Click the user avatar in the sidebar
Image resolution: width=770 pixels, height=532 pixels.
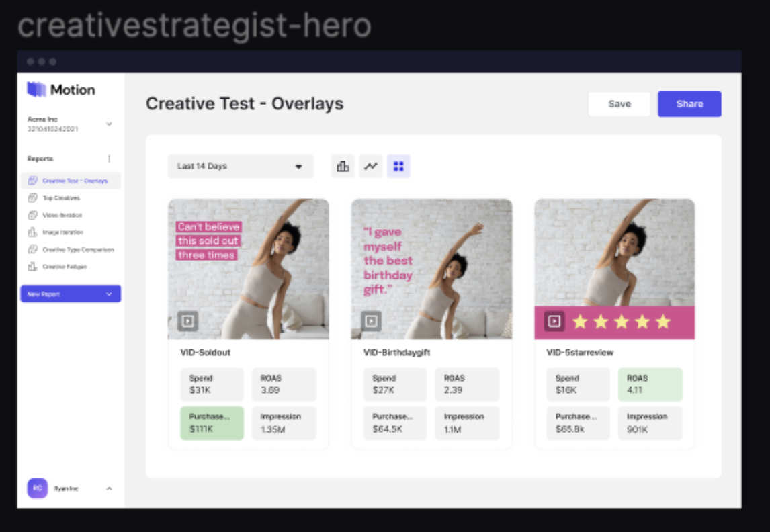click(37, 488)
